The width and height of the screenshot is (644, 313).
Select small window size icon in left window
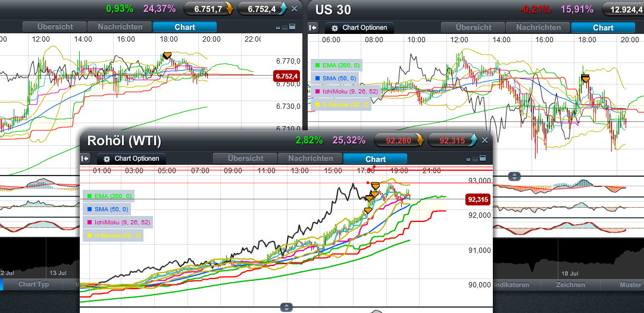coord(278,28)
